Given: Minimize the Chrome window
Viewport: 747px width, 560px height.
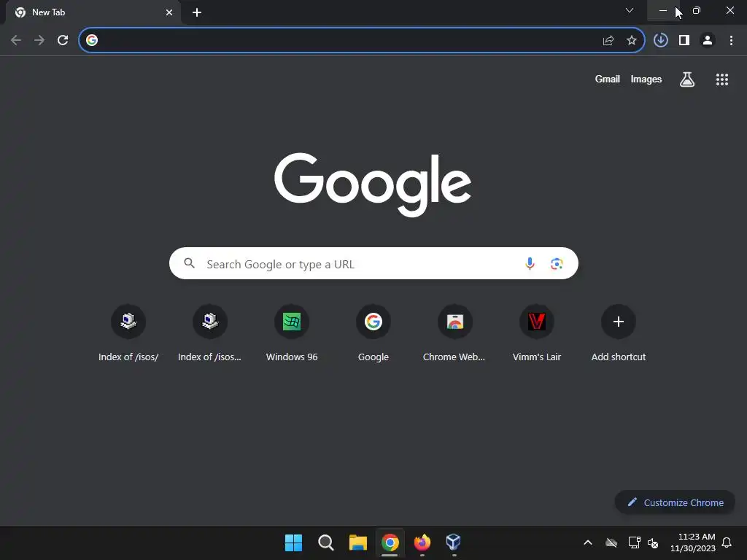Looking at the screenshot, I should click(x=662, y=10).
